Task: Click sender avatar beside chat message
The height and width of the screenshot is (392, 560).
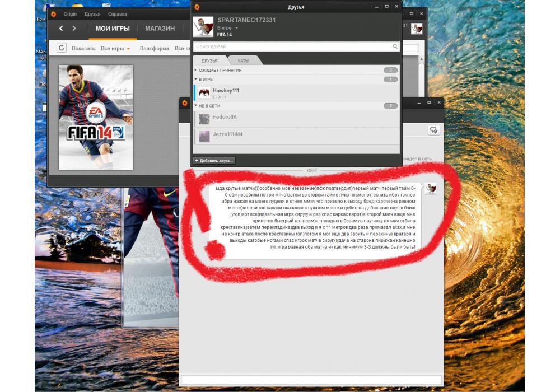Action: pyautogui.click(x=430, y=189)
